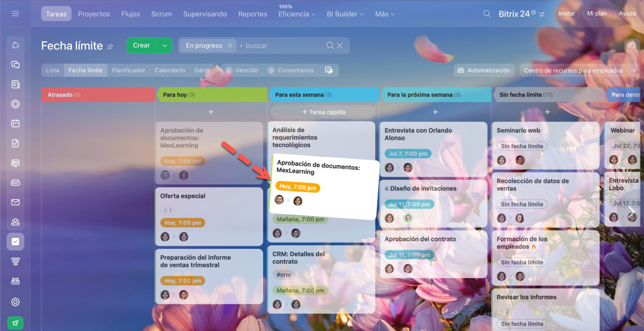Add a task in Sin fecha límite column
The width and height of the screenshot is (644, 331).
(547, 112)
